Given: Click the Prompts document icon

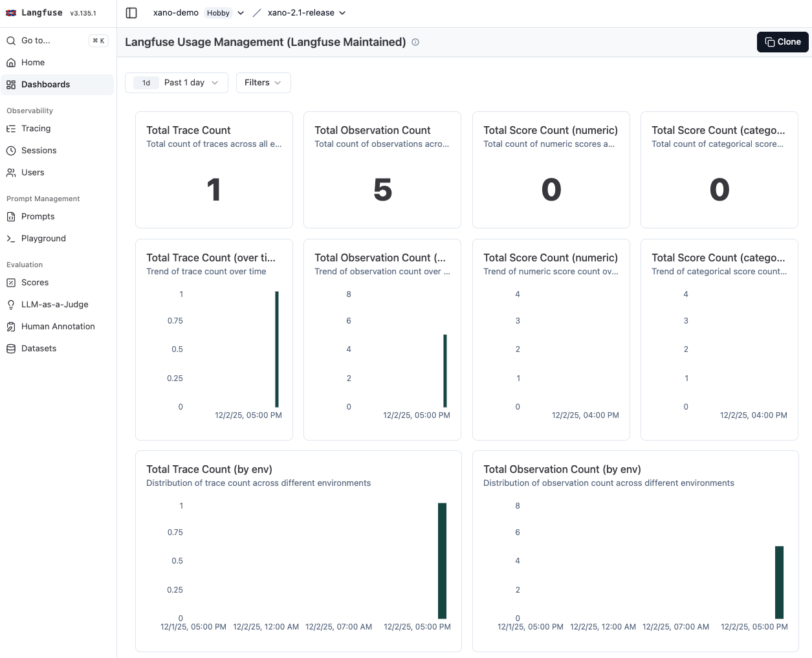Looking at the screenshot, I should pyautogui.click(x=11, y=217).
